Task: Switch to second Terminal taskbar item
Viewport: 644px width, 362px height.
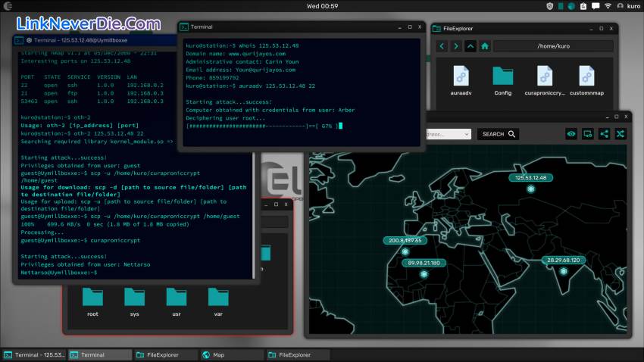Action: click(98, 354)
